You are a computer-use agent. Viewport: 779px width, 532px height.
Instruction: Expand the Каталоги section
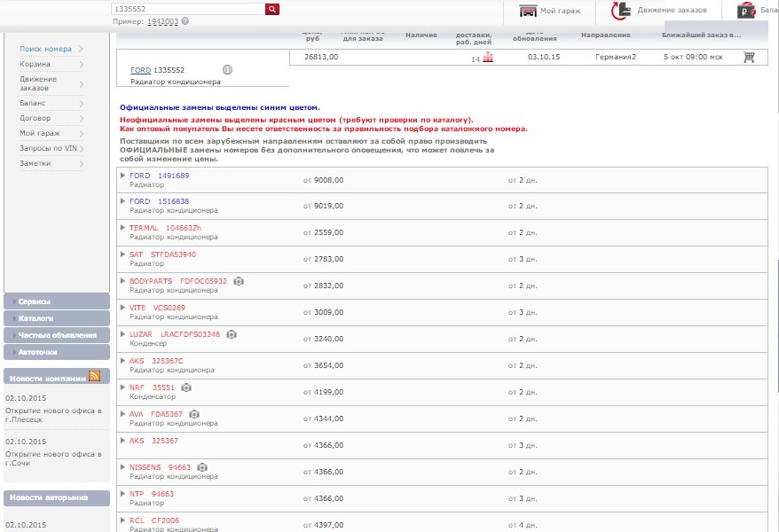[57, 318]
